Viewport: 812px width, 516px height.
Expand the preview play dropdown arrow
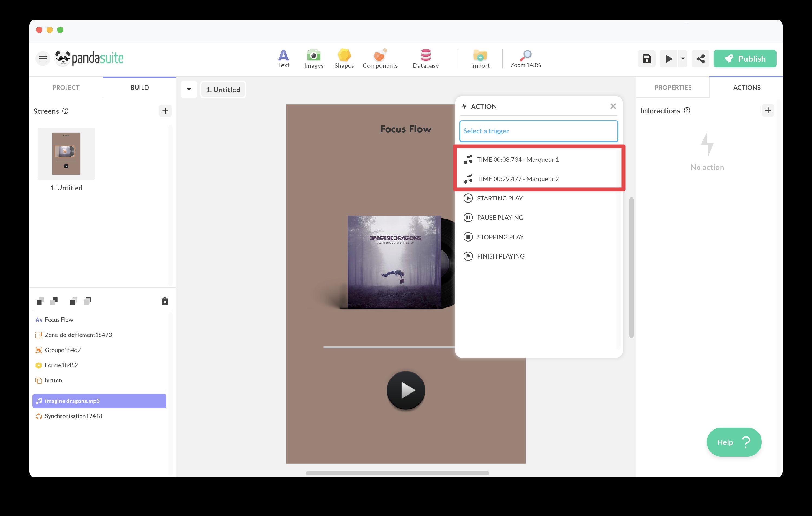[683, 59]
